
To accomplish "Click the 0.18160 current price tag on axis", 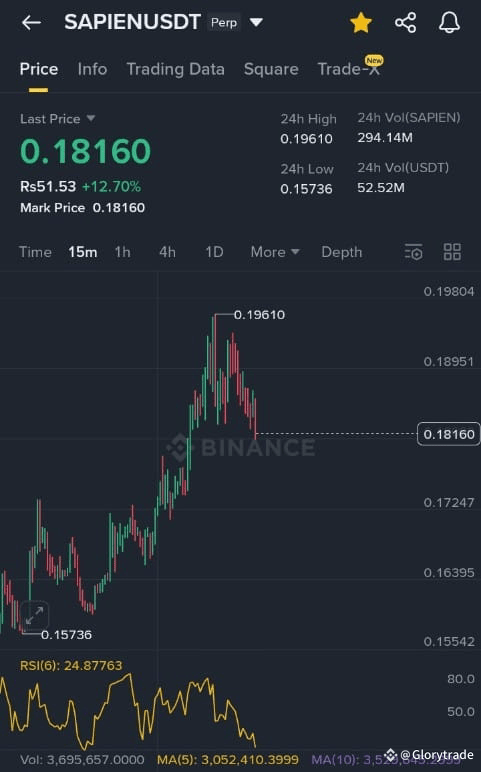I will 449,434.
